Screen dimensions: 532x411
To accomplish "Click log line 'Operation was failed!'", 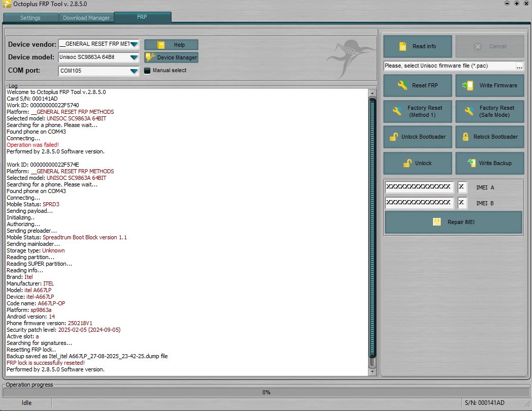I will click(x=32, y=145).
